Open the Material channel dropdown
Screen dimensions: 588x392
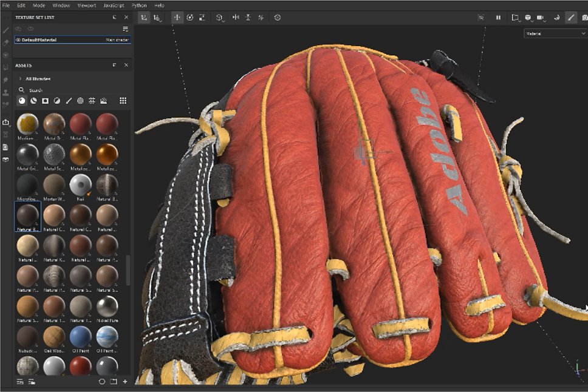click(x=555, y=33)
